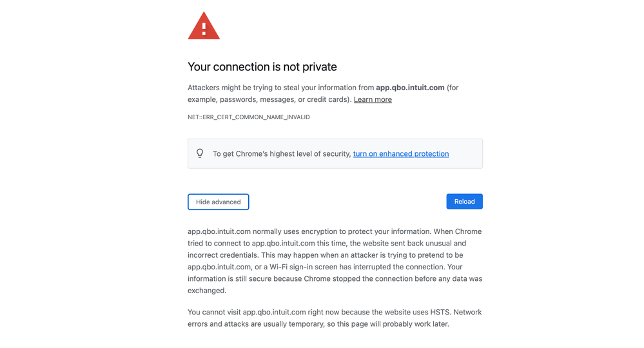Click the passwords, messages, or credit cards text

[285, 99]
